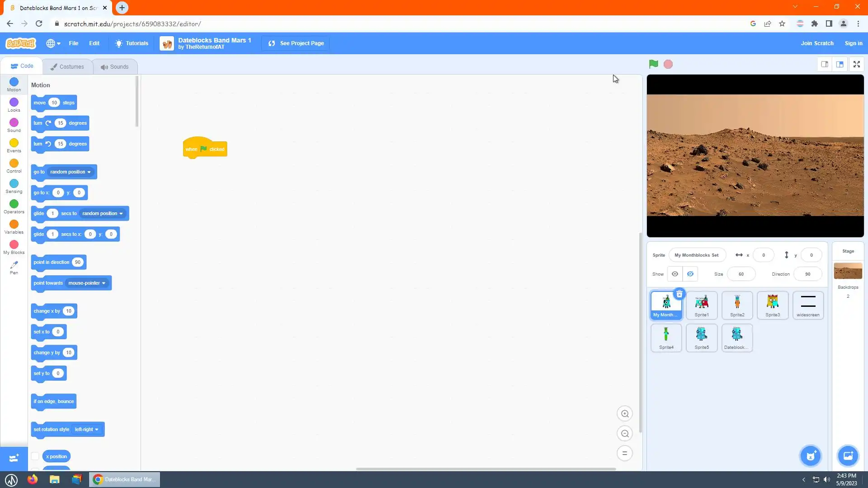Image resolution: width=868 pixels, height=488 pixels.
Task: Open the go to random position dropdown
Action: [x=89, y=172]
